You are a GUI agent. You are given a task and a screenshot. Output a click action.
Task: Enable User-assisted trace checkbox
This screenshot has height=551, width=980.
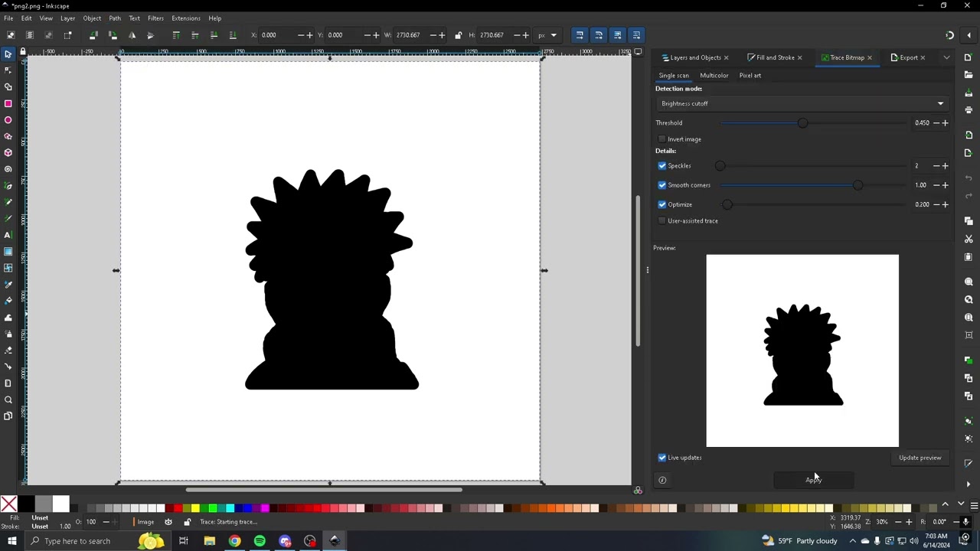(x=662, y=221)
